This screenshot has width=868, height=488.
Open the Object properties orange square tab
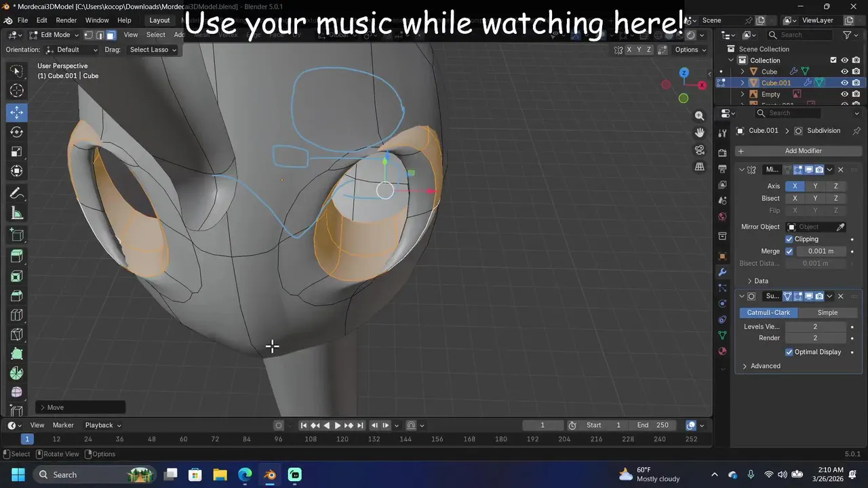click(x=722, y=256)
